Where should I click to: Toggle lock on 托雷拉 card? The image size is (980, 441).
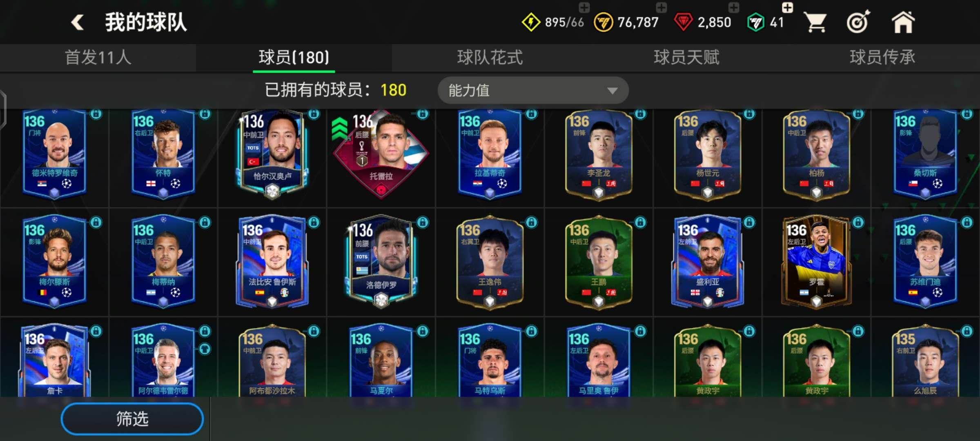point(423,114)
